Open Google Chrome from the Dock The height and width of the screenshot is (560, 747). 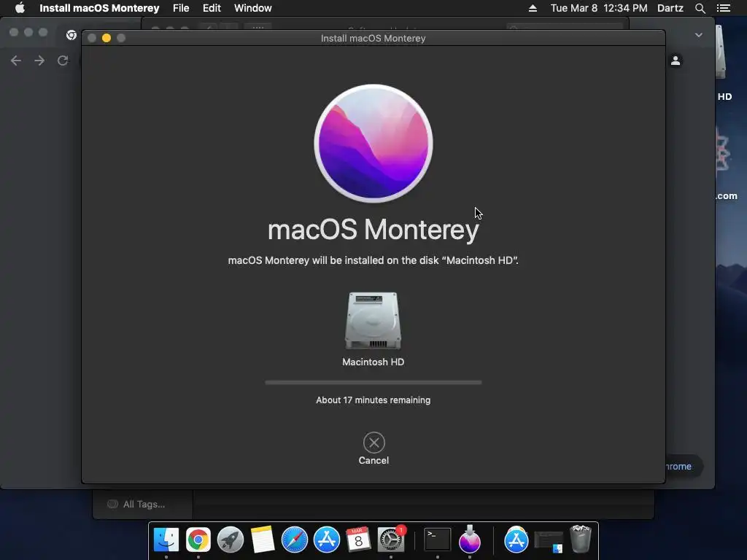click(x=198, y=540)
